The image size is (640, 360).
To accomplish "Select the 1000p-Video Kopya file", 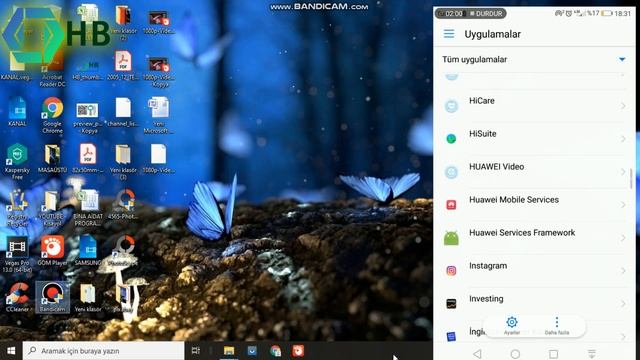I will [158, 72].
